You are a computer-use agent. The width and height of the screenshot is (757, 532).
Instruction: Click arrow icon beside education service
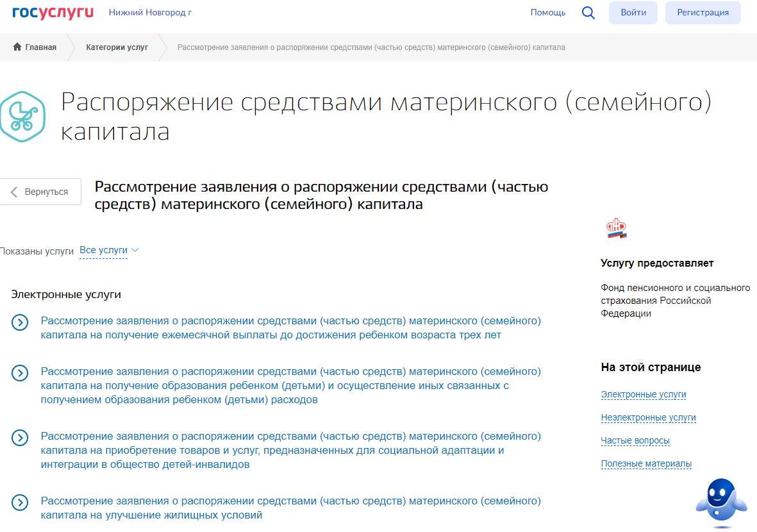point(20,373)
